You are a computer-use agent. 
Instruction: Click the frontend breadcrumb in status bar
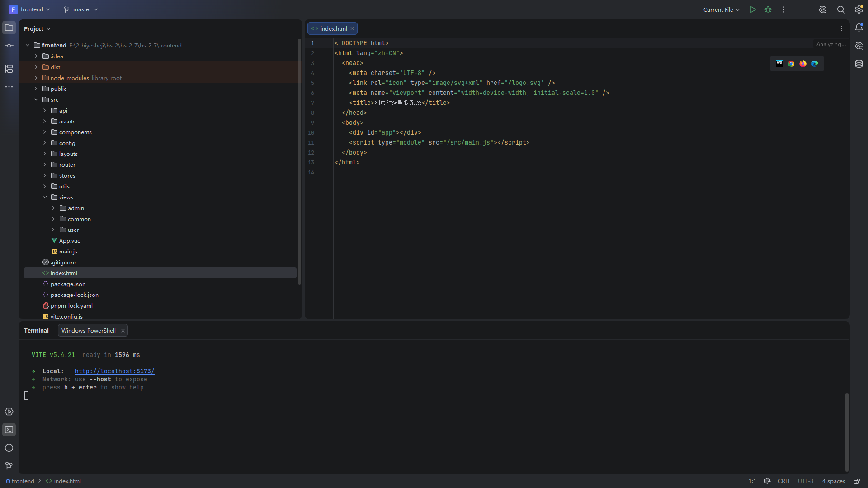click(20, 481)
